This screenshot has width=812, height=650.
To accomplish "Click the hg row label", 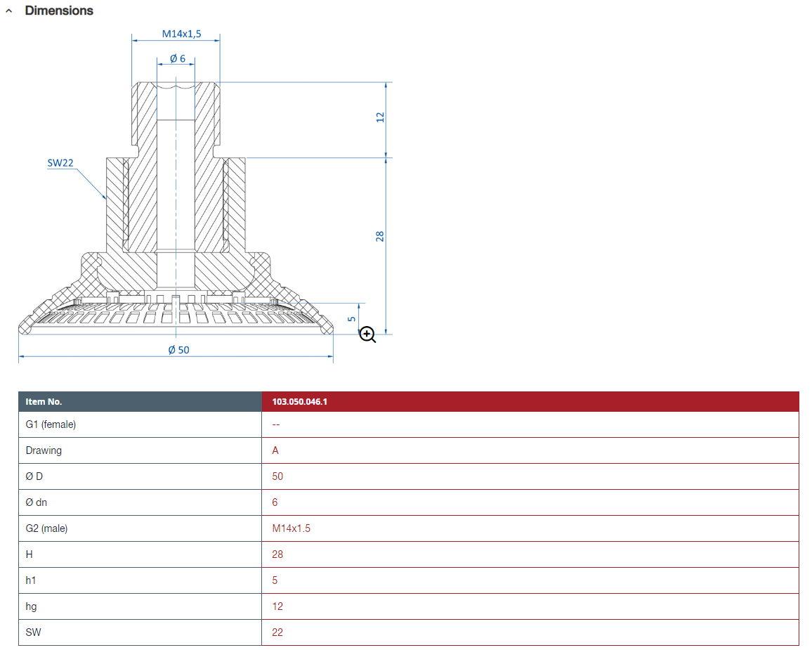I will click(x=32, y=606).
